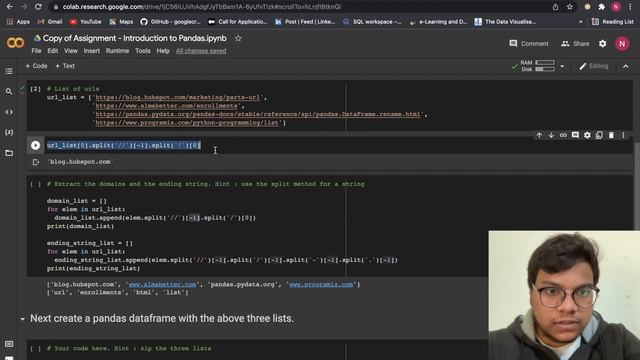640x360 pixels.
Task: Click the browser address bar URL
Action: pos(202,7)
